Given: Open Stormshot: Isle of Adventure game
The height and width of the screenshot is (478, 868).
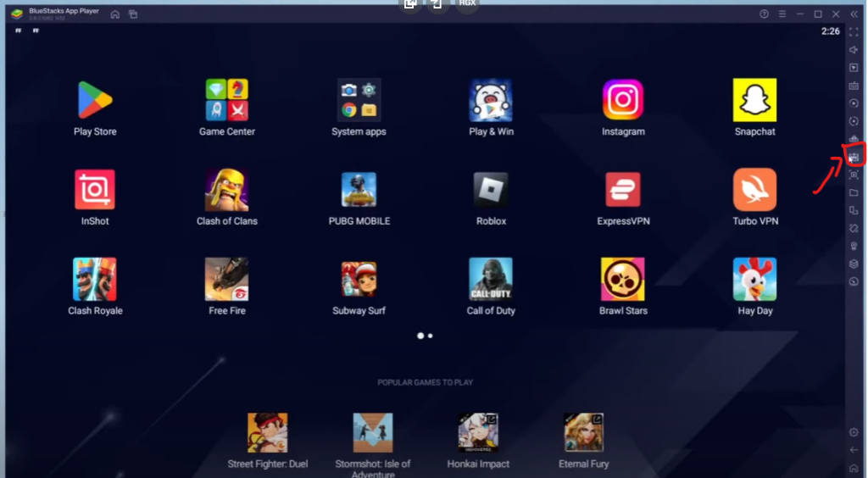Looking at the screenshot, I should [x=373, y=432].
